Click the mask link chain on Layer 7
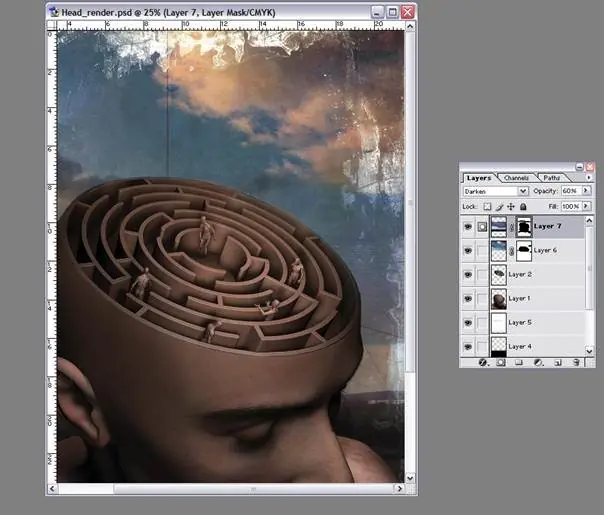Viewport: 604px width, 515px height. click(x=512, y=227)
